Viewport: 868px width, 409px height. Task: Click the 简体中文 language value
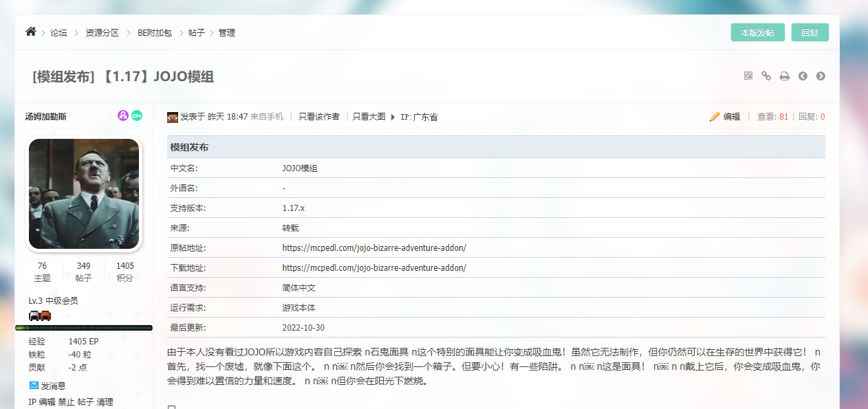coord(299,288)
